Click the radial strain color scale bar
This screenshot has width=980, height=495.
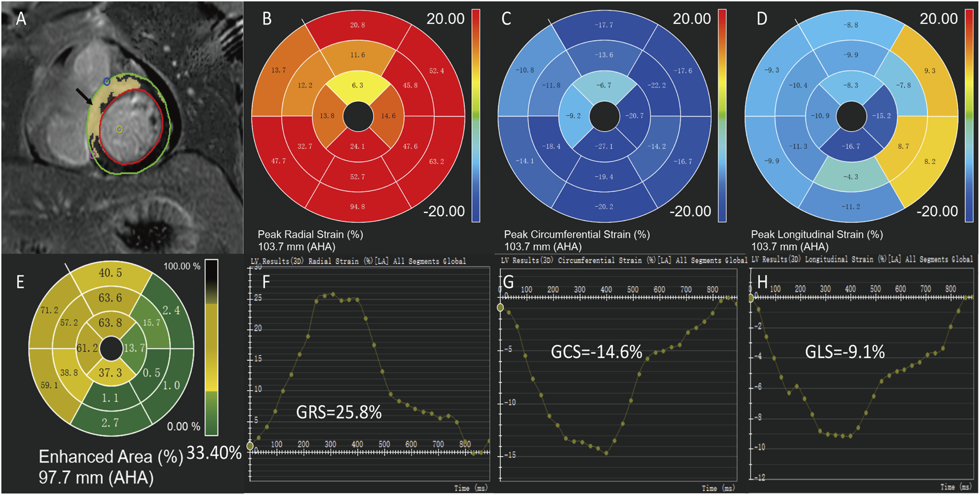click(476, 116)
